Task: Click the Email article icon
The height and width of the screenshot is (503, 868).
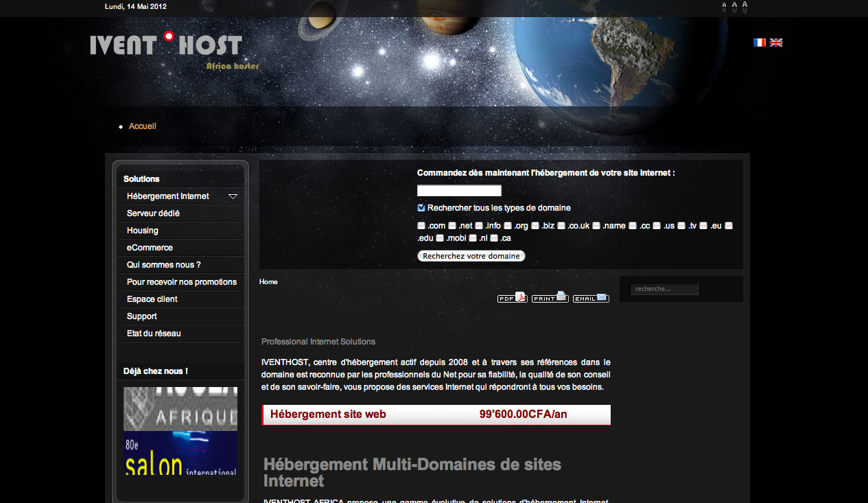Action: click(x=591, y=298)
